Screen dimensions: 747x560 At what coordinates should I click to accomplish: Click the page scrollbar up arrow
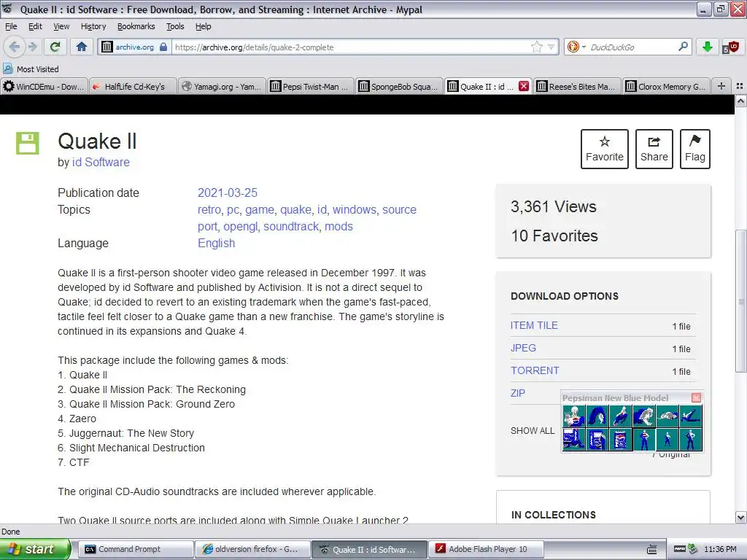(740, 101)
